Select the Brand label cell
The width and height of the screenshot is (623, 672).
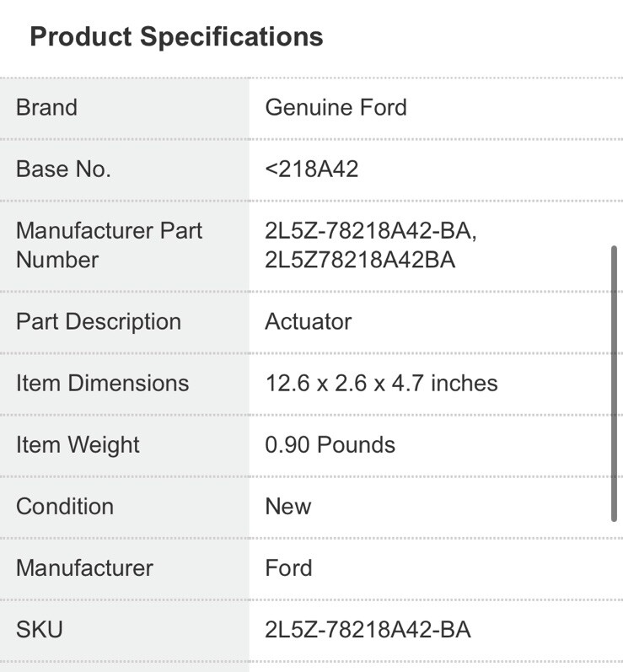pyautogui.click(x=46, y=108)
